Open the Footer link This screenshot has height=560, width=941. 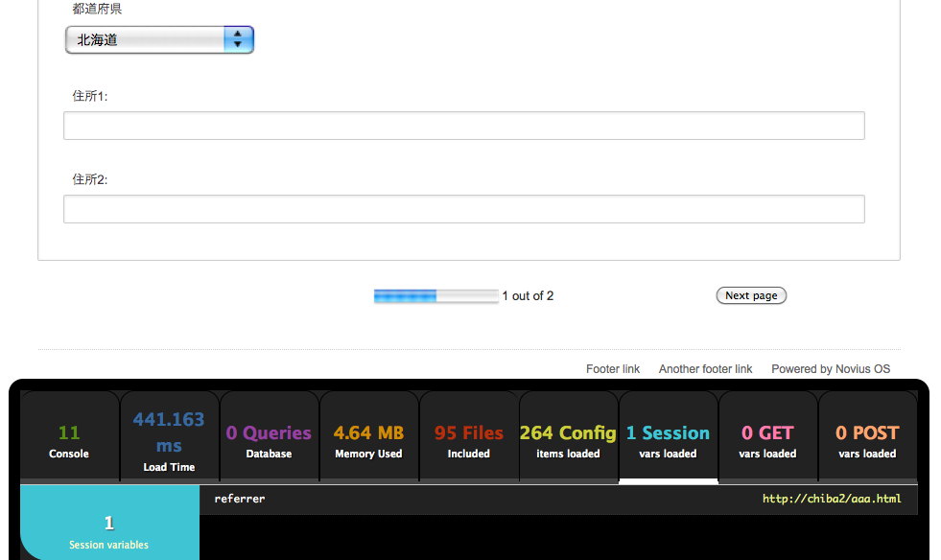(613, 369)
